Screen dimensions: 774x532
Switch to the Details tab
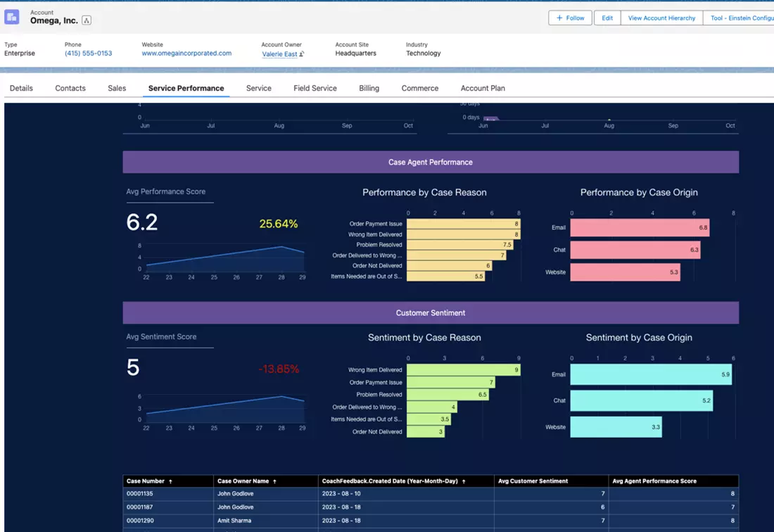tap(21, 88)
